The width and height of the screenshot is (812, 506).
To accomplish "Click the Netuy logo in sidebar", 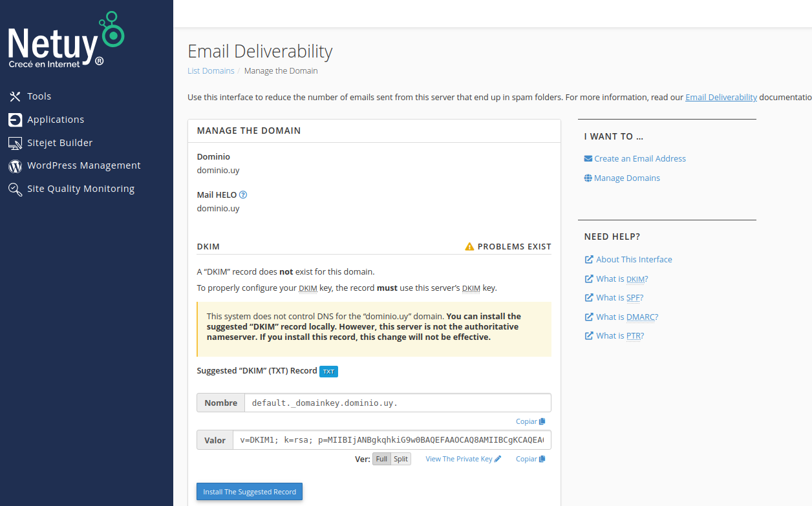I will tap(65, 41).
